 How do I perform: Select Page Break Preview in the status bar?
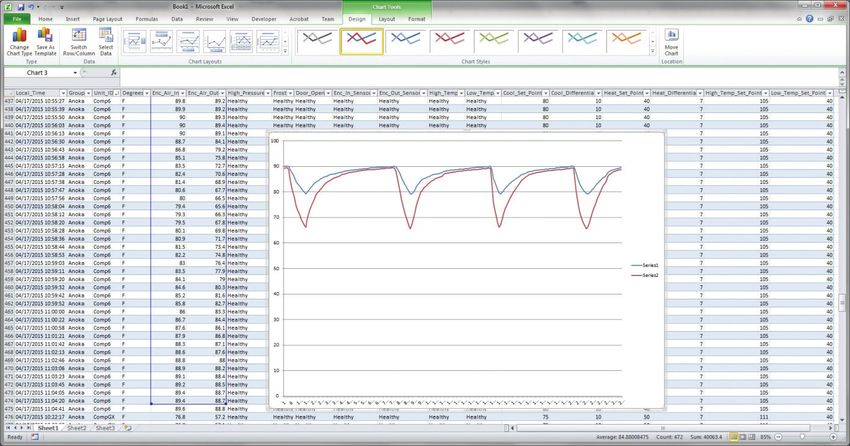pyautogui.click(x=752, y=437)
